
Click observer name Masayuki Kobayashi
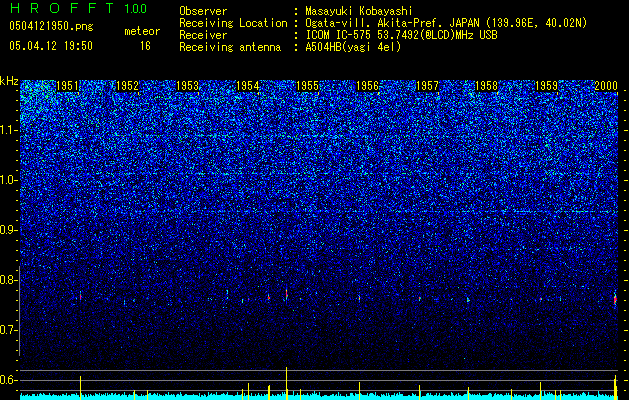pyautogui.click(x=359, y=11)
